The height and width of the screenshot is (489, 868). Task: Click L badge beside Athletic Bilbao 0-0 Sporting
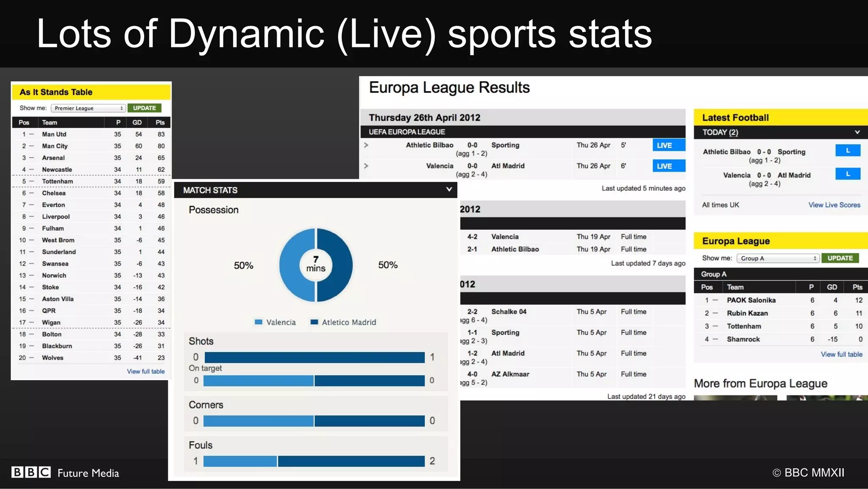click(x=848, y=150)
